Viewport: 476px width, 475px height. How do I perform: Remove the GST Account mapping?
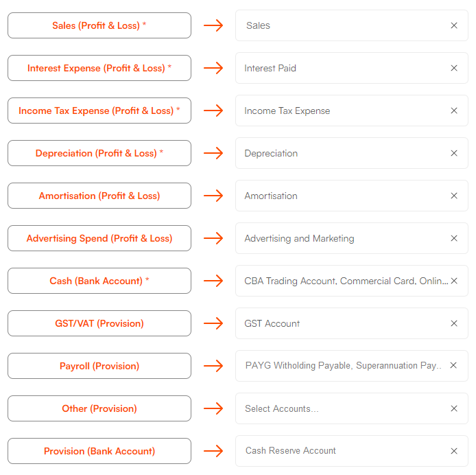tap(454, 323)
